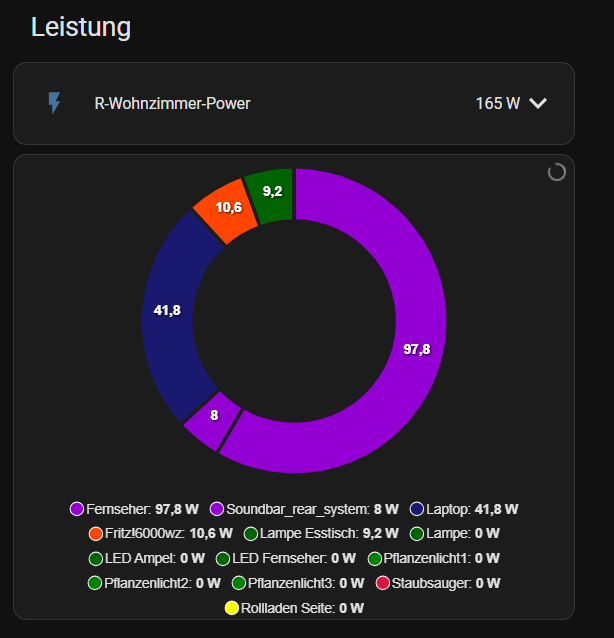The width and height of the screenshot is (614, 638).
Task: Expand the R-Wohnzimmer-Power chevron
Action: point(538,103)
